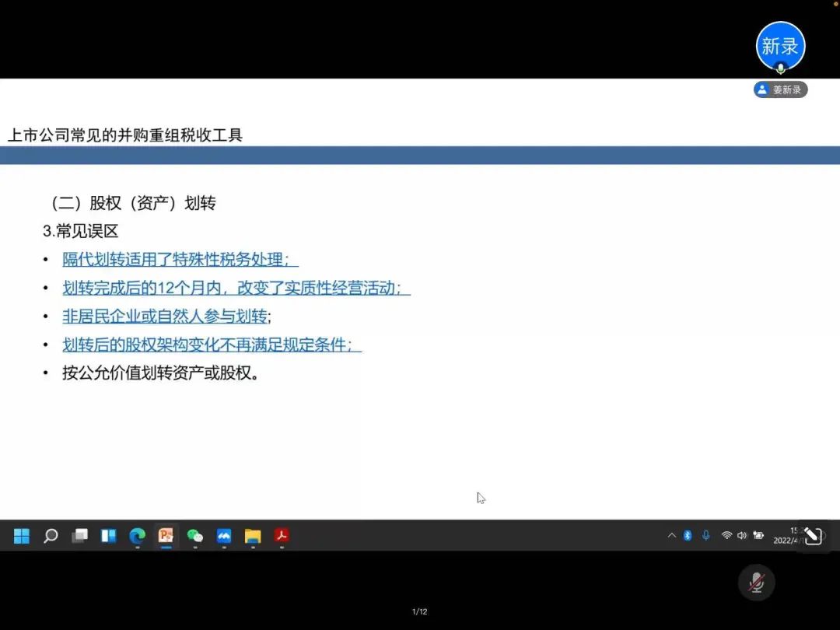Screen dimensions: 840x630
Task: Open File Explorer folder icon
Action: click(x=253, y=536)
